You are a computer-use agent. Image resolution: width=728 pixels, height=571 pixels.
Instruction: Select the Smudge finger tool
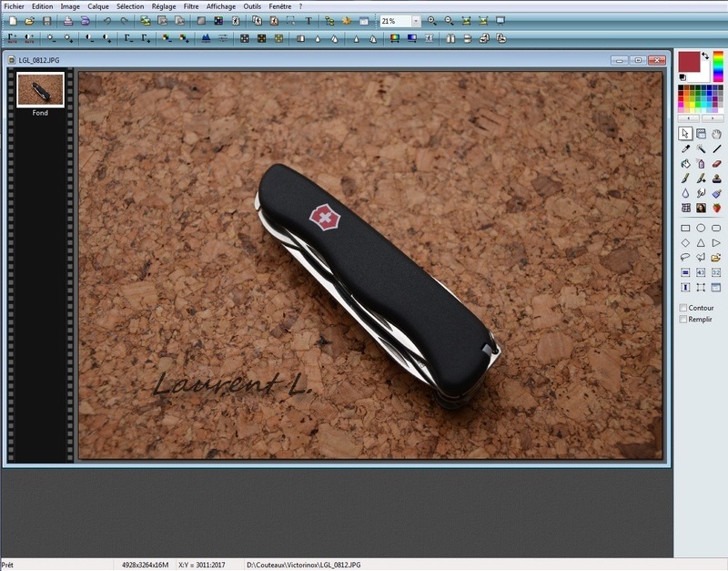[x=701, y=193]
